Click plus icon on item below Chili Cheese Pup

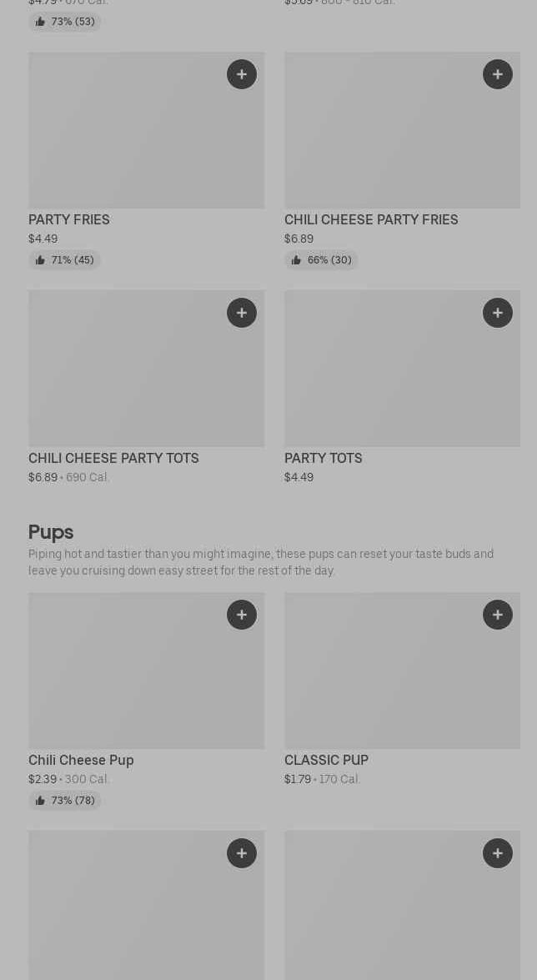(242, 853)
